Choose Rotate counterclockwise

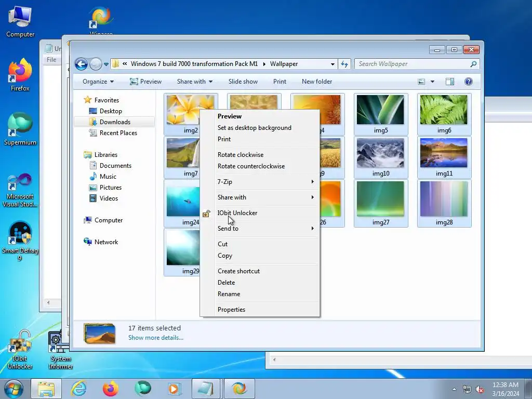pos(260,166)
